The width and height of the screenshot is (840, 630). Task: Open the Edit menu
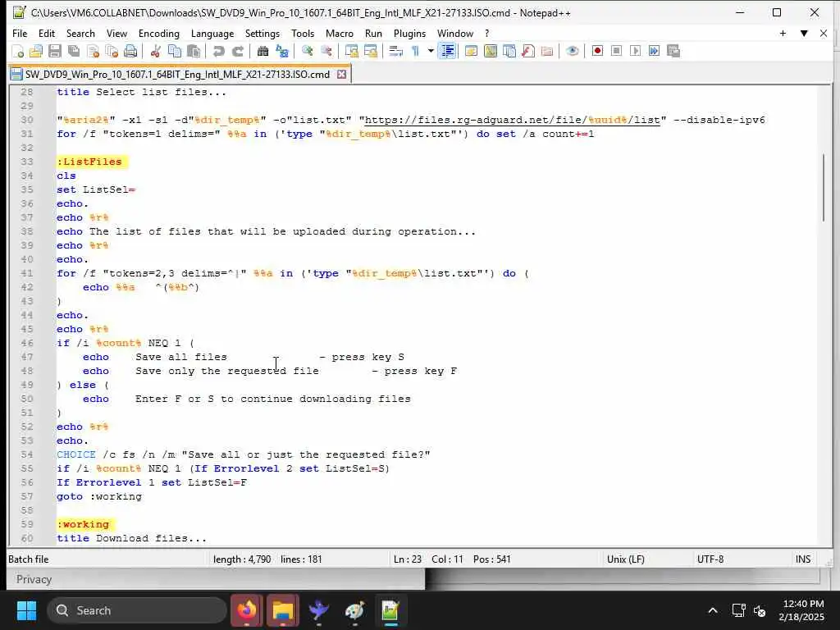[47, 33]
